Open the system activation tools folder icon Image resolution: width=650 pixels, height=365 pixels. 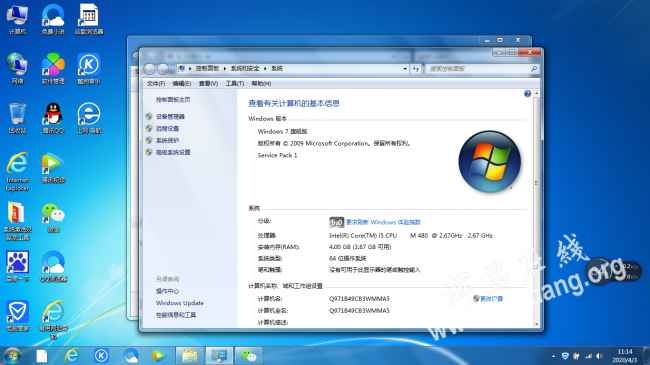click(x=17, y=221)
